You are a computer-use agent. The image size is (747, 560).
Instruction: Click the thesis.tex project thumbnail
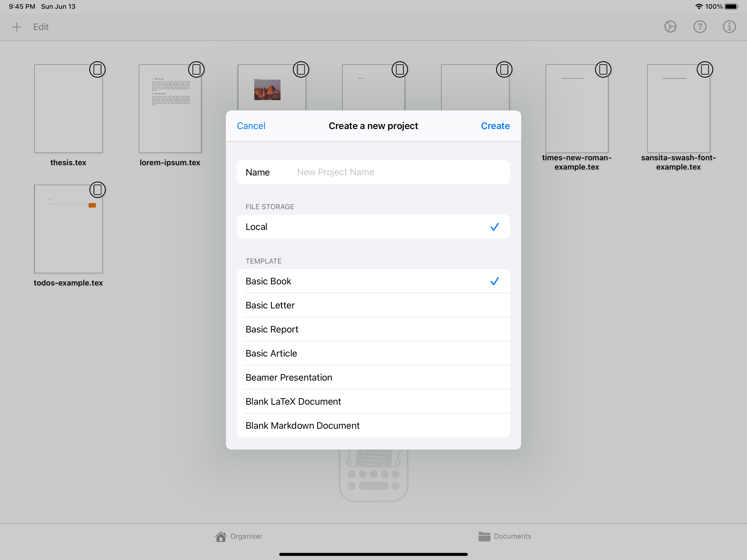(x=68, y=109)
